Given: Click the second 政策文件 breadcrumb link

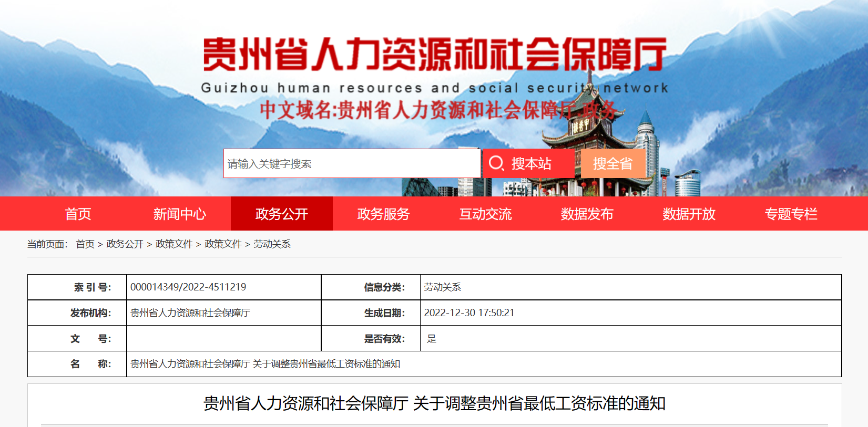Looking at the screenshot, I should pos(223,244).
